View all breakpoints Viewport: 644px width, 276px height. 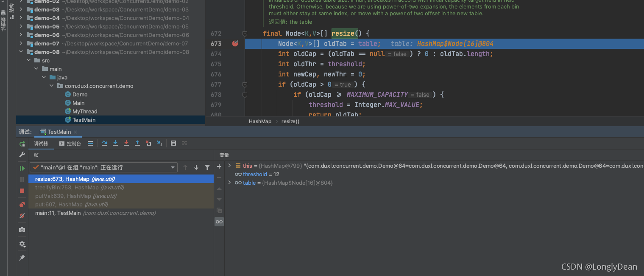pos(22,205)
